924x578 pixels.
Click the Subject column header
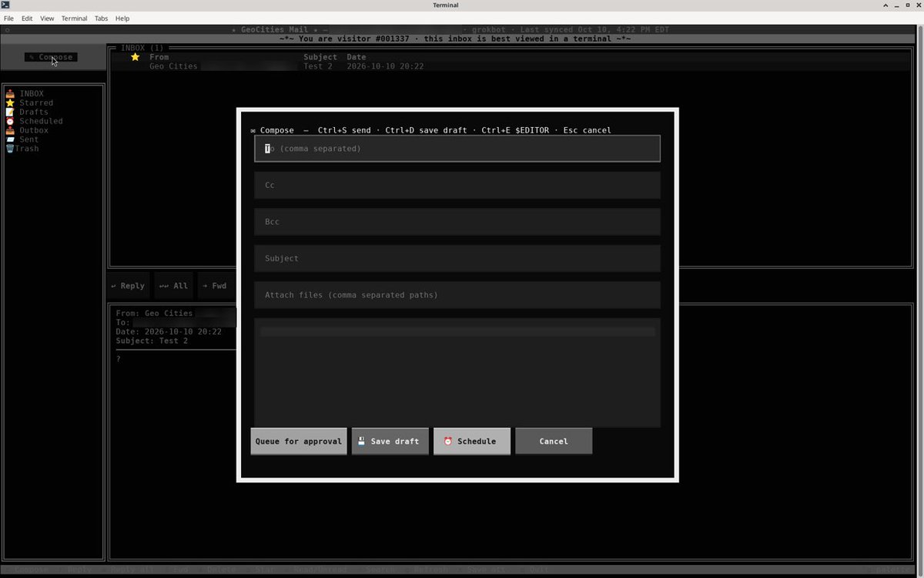[x=320, y=57]
